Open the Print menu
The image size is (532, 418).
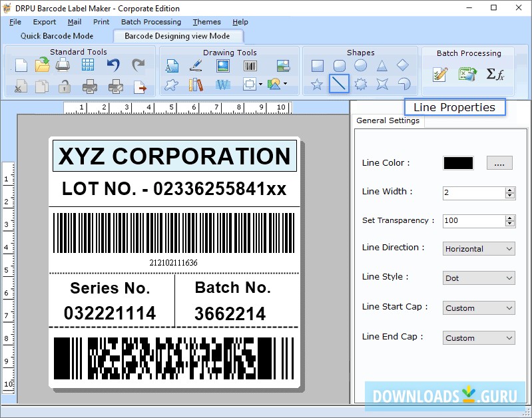point(101,22)
